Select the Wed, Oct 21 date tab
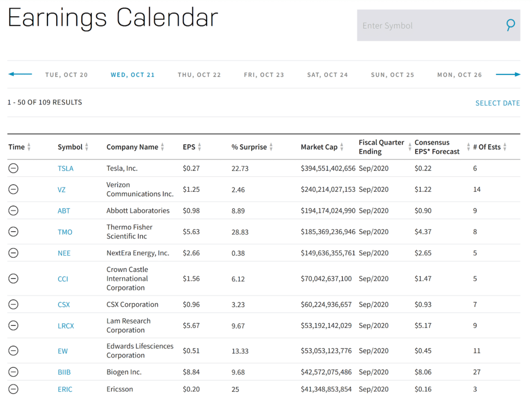 [x=132, y=75]
